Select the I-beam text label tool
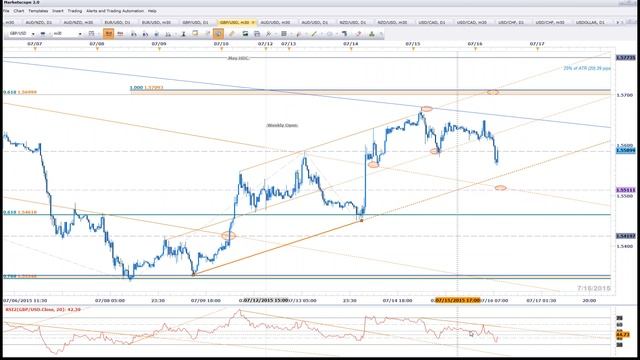The image size is (640, 360). [x=183, y=34]
